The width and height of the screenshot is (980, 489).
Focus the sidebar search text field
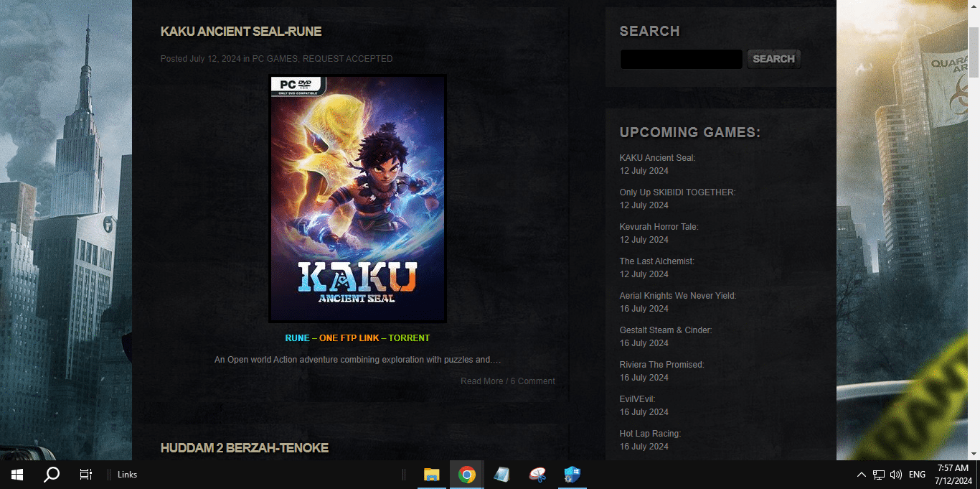click(681, 59)
